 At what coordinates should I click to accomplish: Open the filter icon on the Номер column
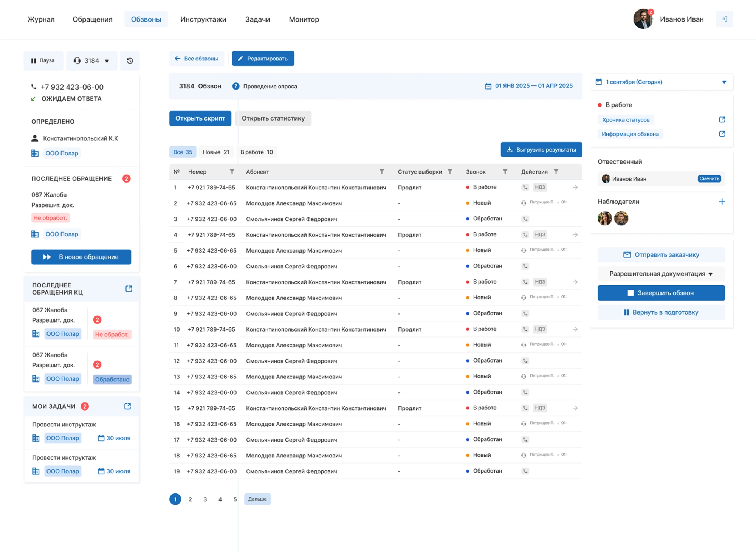click(x=232, y=171)
